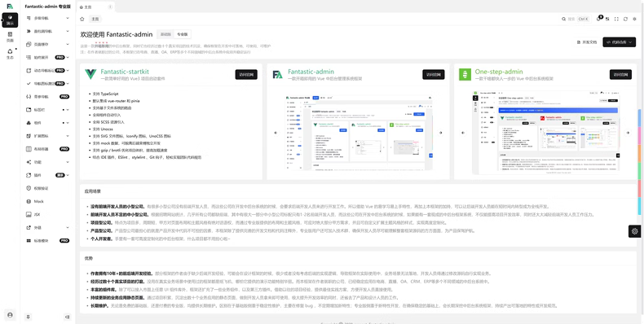Screen dimensions: 644x324
Task: Click the 应用场景 section header
Action: point(92,191)
